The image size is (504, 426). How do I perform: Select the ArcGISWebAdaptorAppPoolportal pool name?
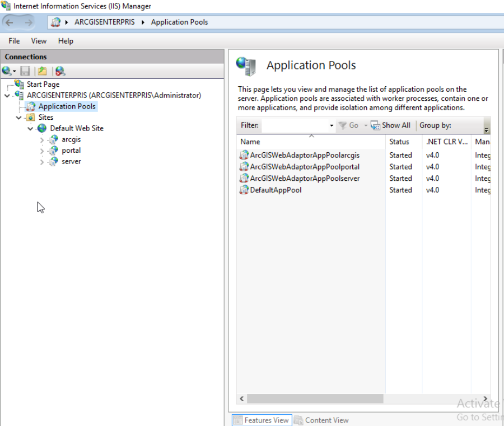(x=305, y=167)
